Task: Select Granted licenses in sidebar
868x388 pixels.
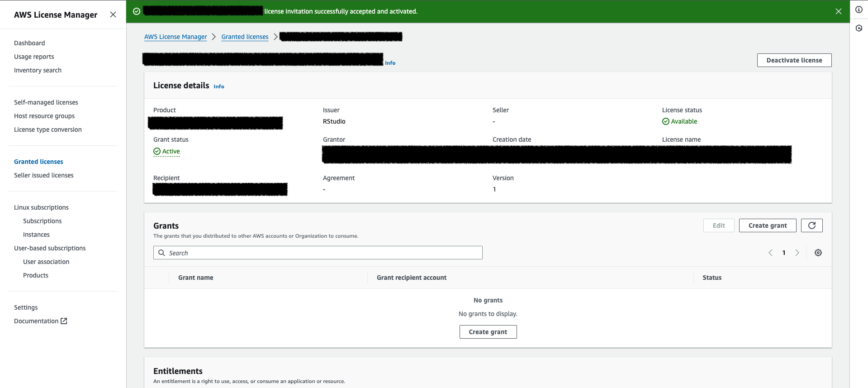Action: click(38, 162)
